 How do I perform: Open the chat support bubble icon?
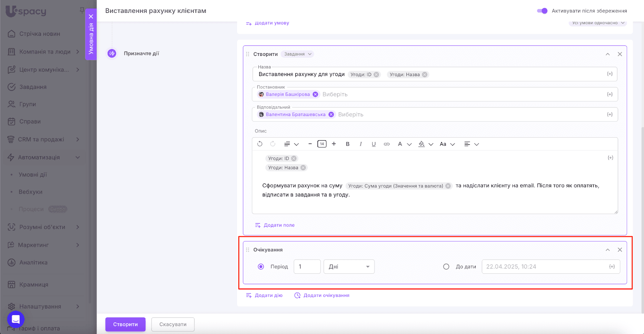pyautogui.click(x=16, y=320)
